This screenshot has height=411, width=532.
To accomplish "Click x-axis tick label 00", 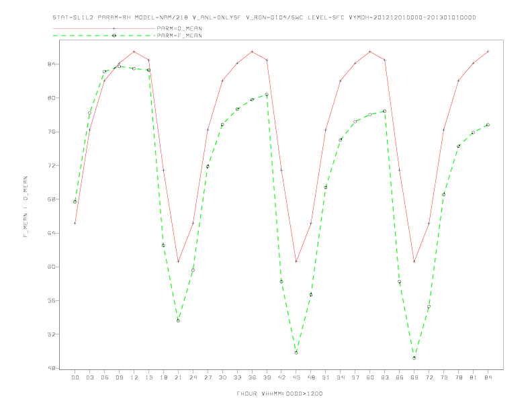I will coord(75,377).
